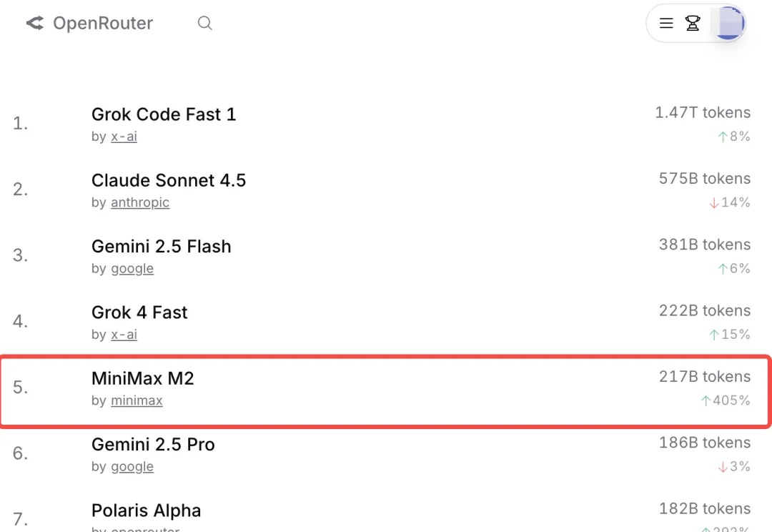The height and width of the screenshot is (532, 772).
Task: Click the OpenRouter logo icon
Action: (x=35, y=24)
